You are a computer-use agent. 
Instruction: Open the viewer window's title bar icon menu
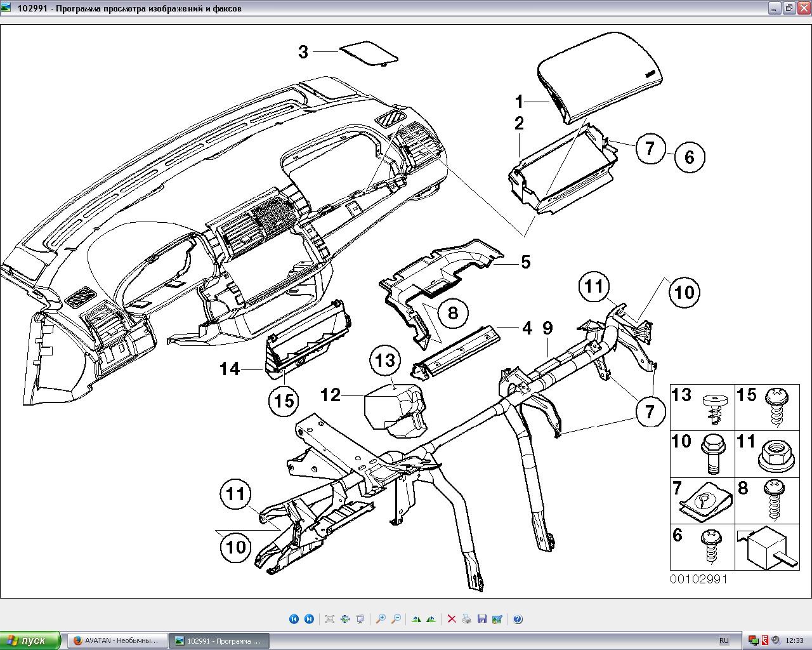pyautogui.click(x=6, y=8)
